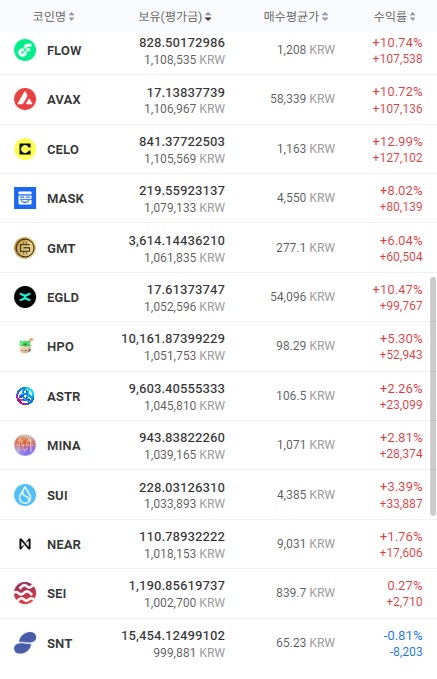This screenshot has width=437, height=679.
Task: Select the HPO coin icon
Action: (x=25, y=346)
